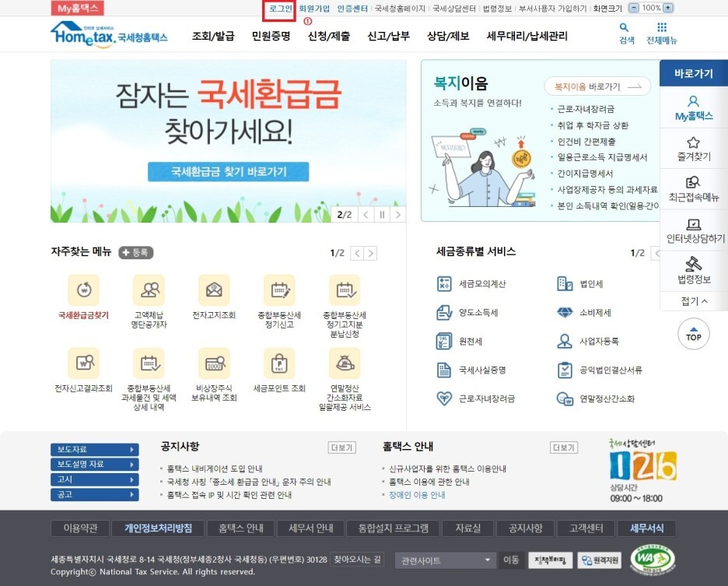Open 즐겨찾기 star icon in sidebar
Image resolution: width=728 pixels, height=586 pixels.
[694, 142]
